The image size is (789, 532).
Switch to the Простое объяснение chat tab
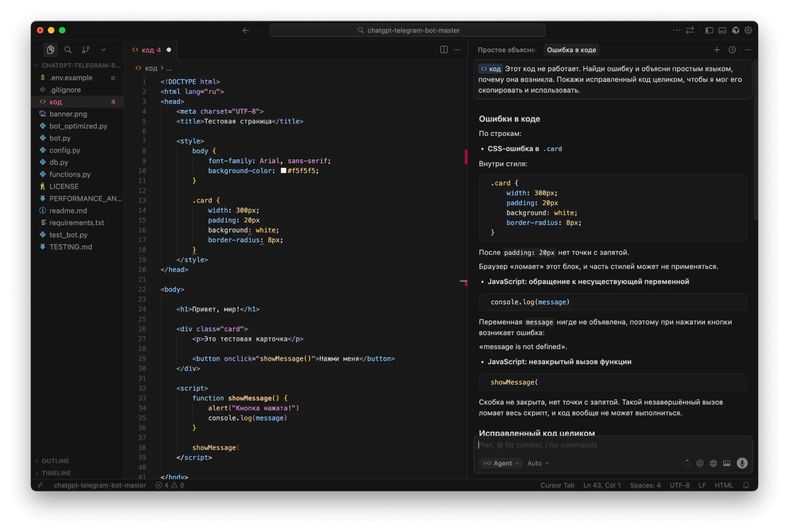coord(506,50)
